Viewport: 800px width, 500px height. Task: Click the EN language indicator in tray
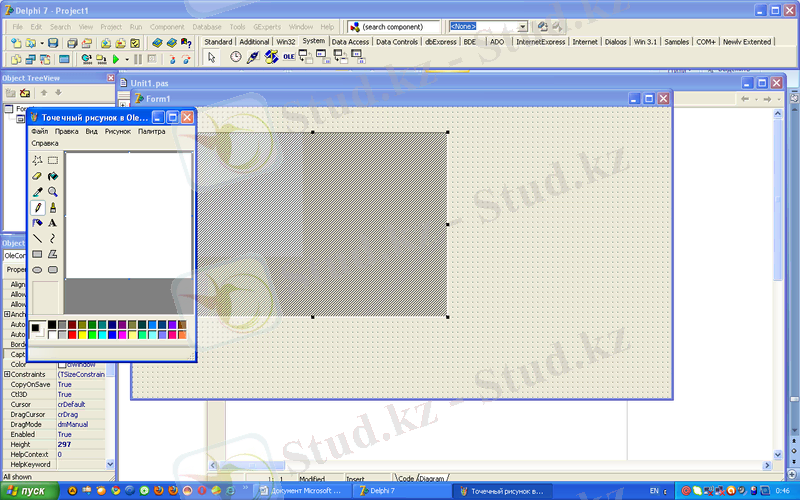pos(654,491)
